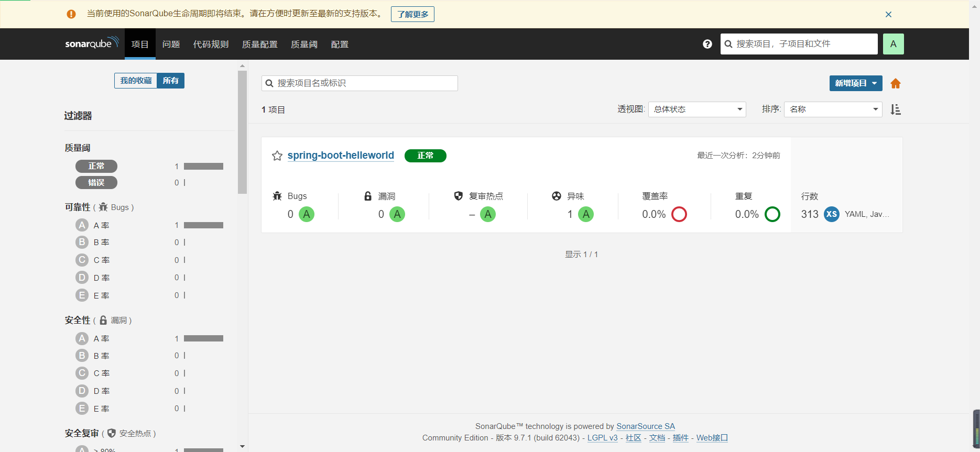Go to the 项目 nav tab
Screen dimensions: 980x452
(140, 44)
